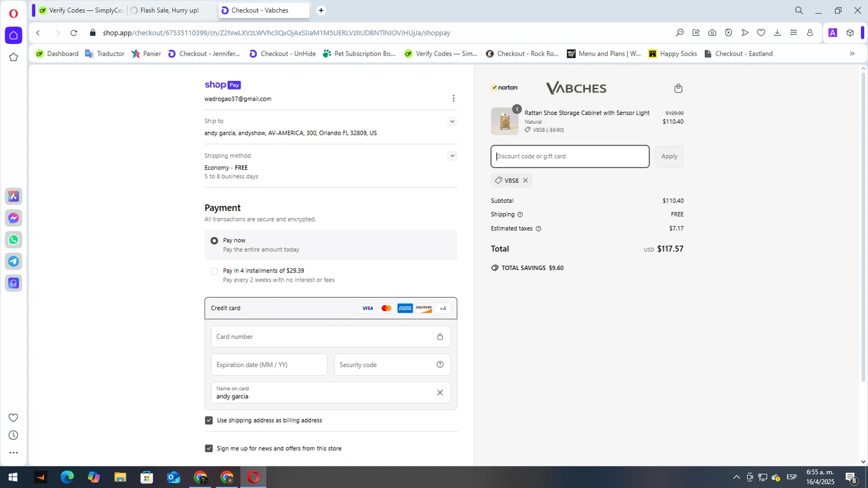The width and height of the screenshot is (868, 488).
Task: Open the Opera profile account icon
Action: click(810, 33)
